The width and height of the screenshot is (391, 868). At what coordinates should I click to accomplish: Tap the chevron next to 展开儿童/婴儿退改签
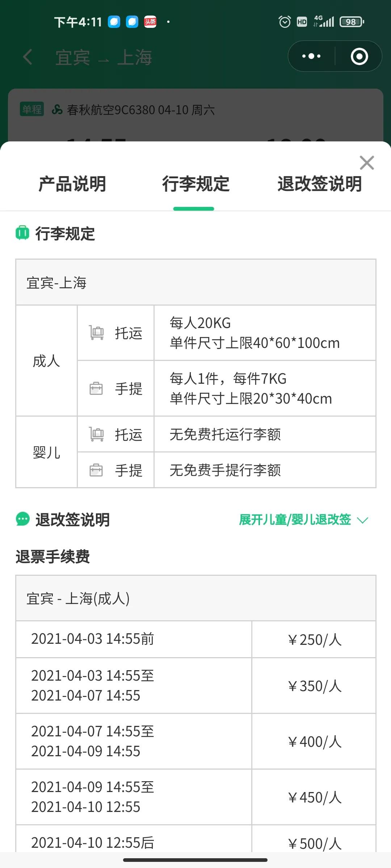click(x=362, y=520)
